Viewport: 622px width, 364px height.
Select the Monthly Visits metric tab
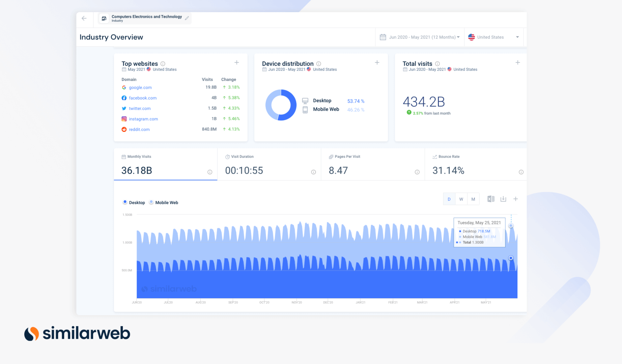click(x=166, y=165)
